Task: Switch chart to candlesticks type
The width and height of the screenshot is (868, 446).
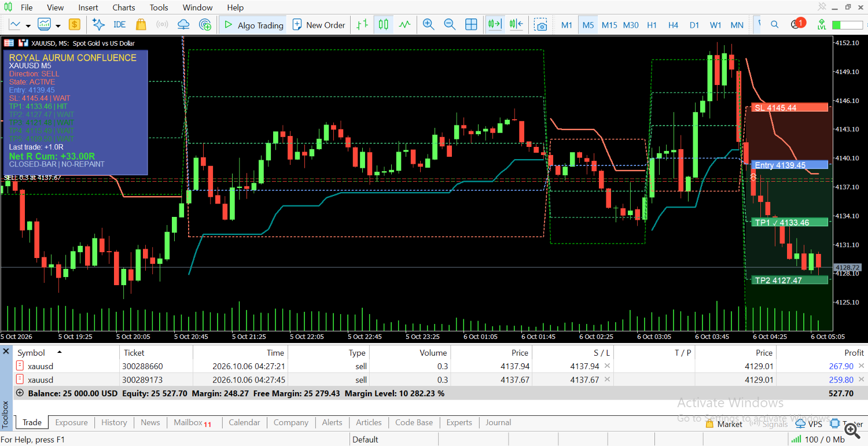Action: (x=383, y=24)
